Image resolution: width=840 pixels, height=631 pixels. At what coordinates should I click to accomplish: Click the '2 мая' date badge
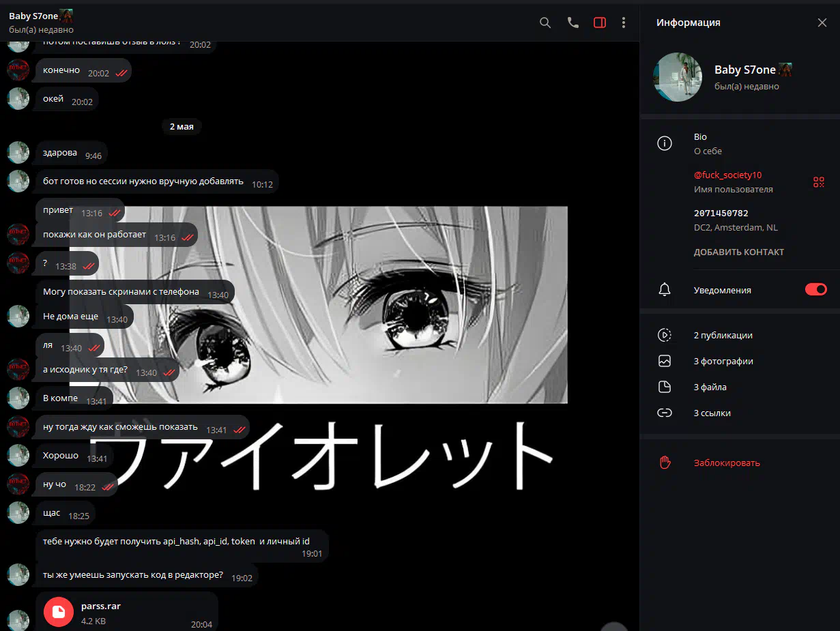[x=182, y=126]
